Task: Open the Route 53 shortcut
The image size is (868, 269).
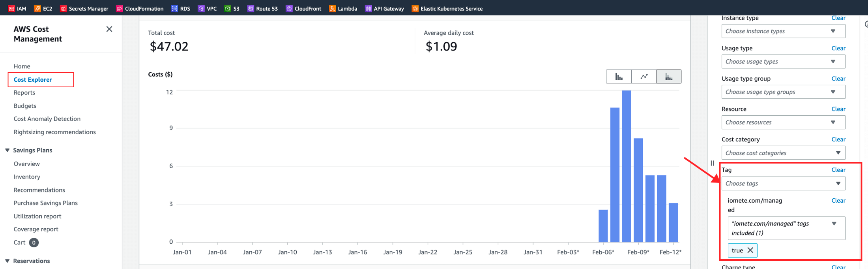Action: click(262, 8)
